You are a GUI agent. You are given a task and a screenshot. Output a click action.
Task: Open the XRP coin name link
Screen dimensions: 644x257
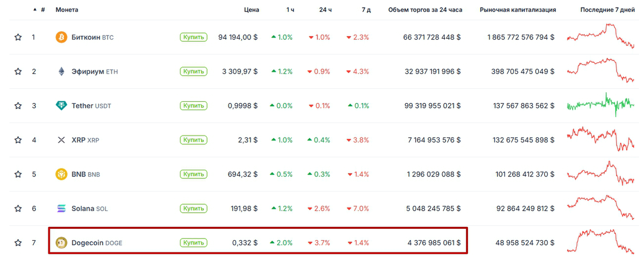click(x=86, y=140)
